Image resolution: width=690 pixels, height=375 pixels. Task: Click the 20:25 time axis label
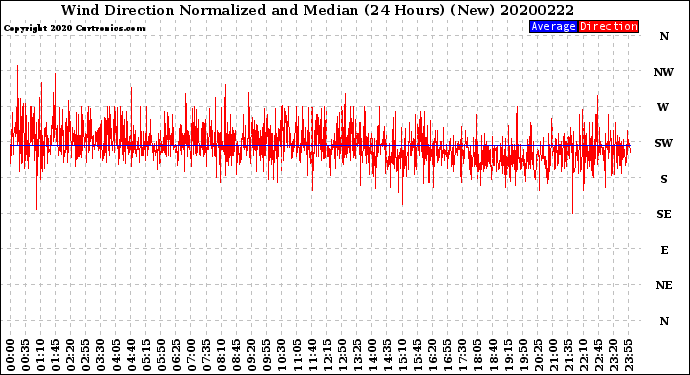point(538,355)
